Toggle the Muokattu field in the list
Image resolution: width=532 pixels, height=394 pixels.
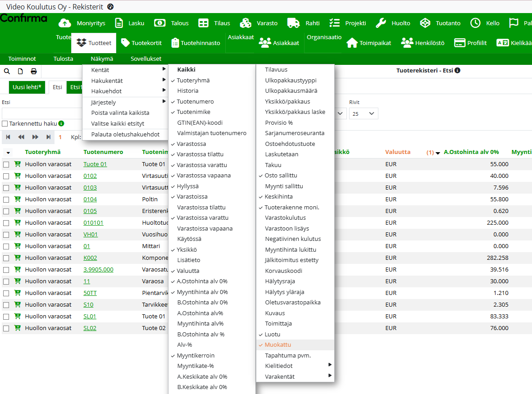point(278,345)
